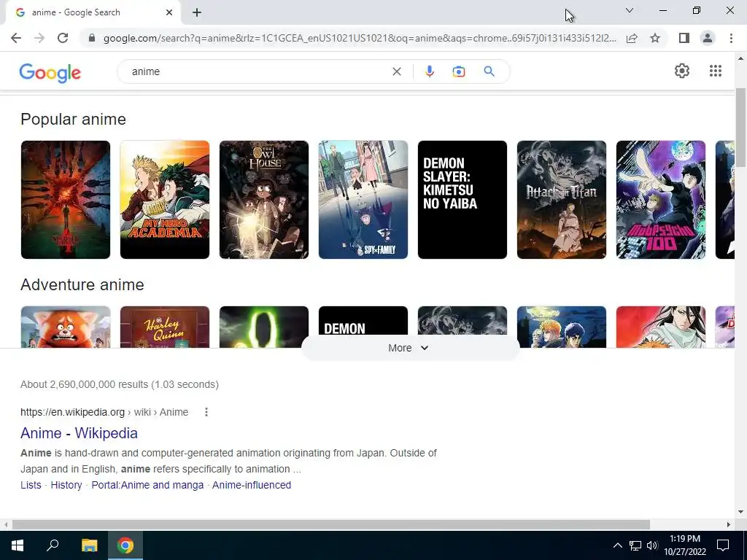
Task: Open the tab search chevron
Action: [x=630, y=10]
